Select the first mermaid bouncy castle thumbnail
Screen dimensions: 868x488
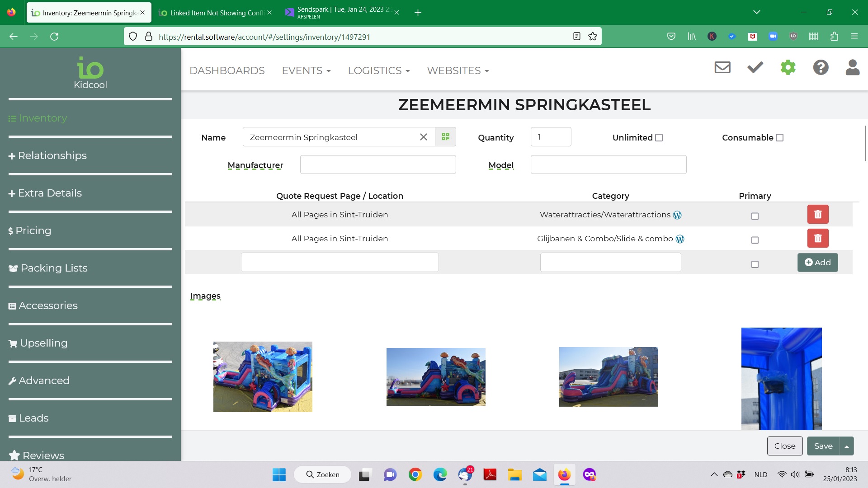tap(263, 376)
